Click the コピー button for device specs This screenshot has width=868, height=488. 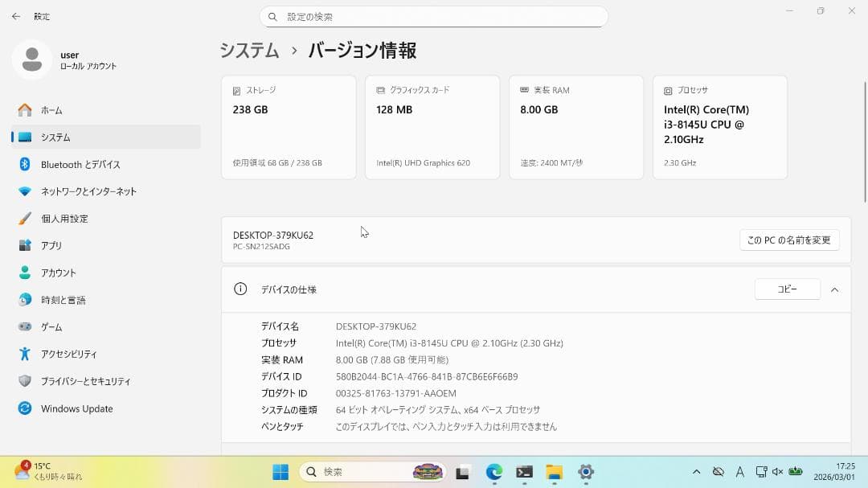coord(787,289)
